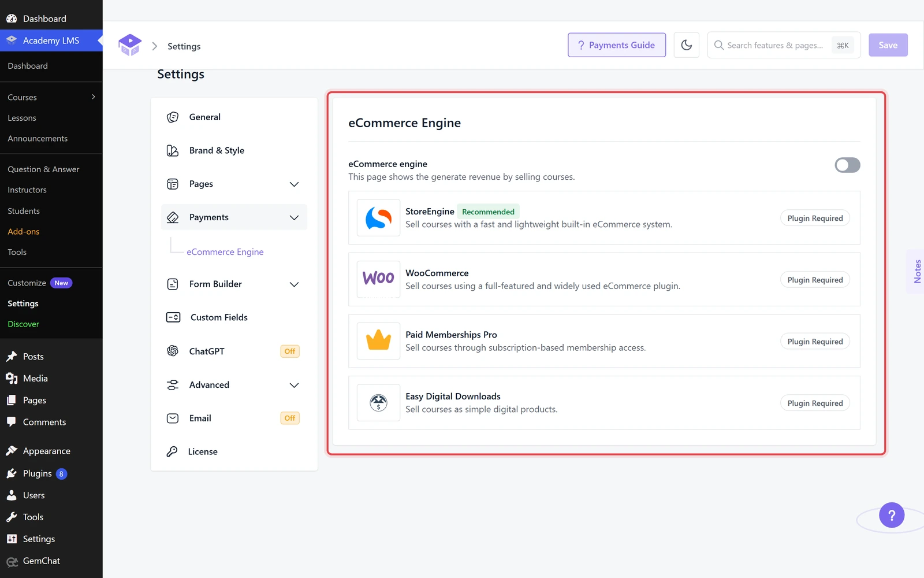Click Paid Memberships Pro Plugin Required button
The width and height of the screenshot is (924, 578).
(815, 342)
